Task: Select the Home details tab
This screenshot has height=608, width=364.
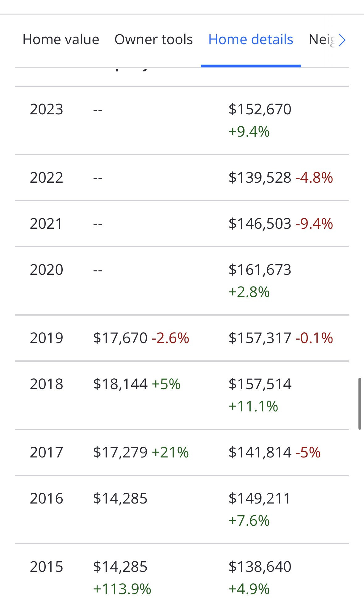Action: pyautogui.click(x=251, y=40)
